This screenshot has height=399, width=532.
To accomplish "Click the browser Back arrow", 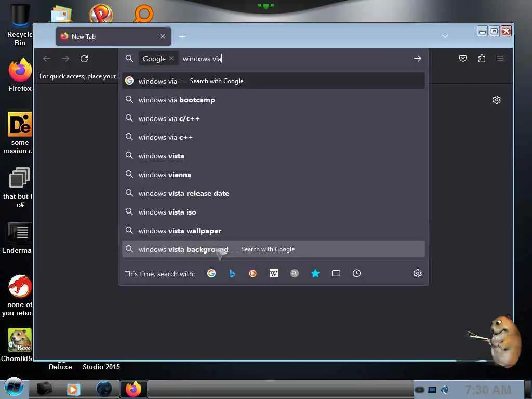I will click(x=46, y=59).
